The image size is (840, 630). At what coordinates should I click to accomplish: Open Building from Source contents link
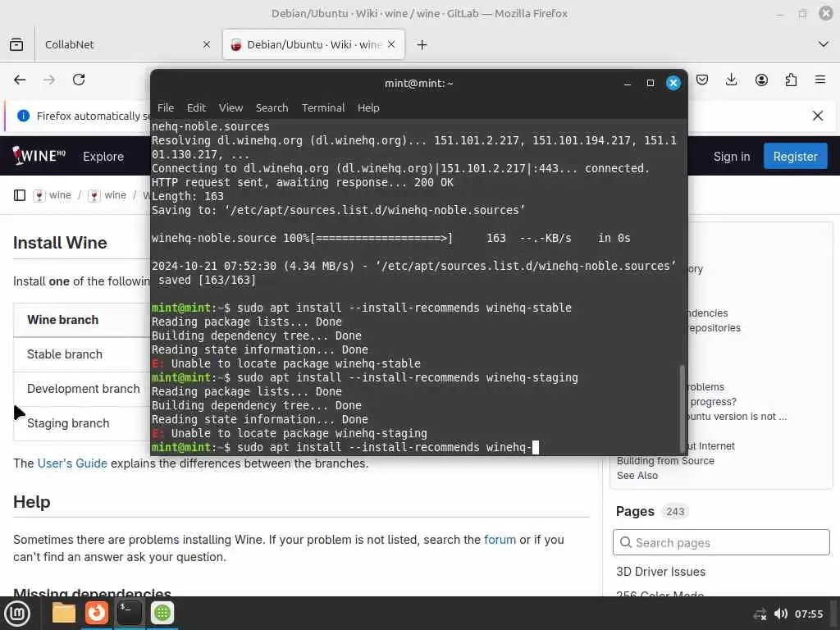point(665,461)
